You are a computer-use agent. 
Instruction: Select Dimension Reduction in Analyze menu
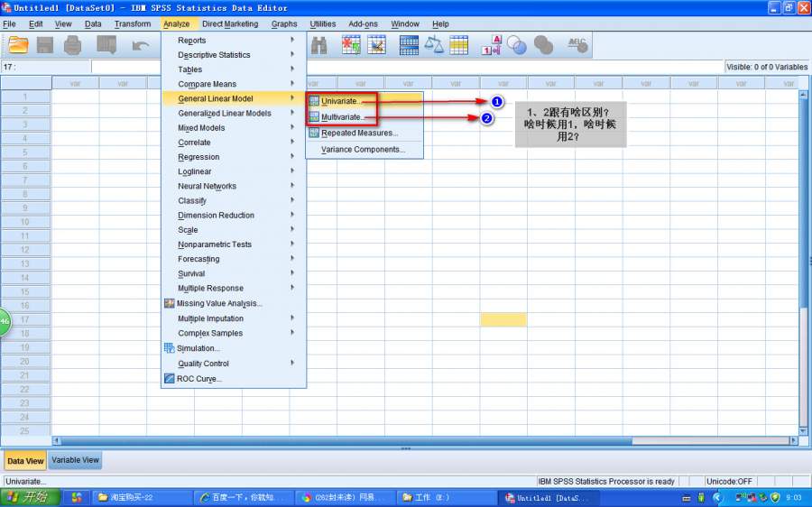[x=234, y=215]
